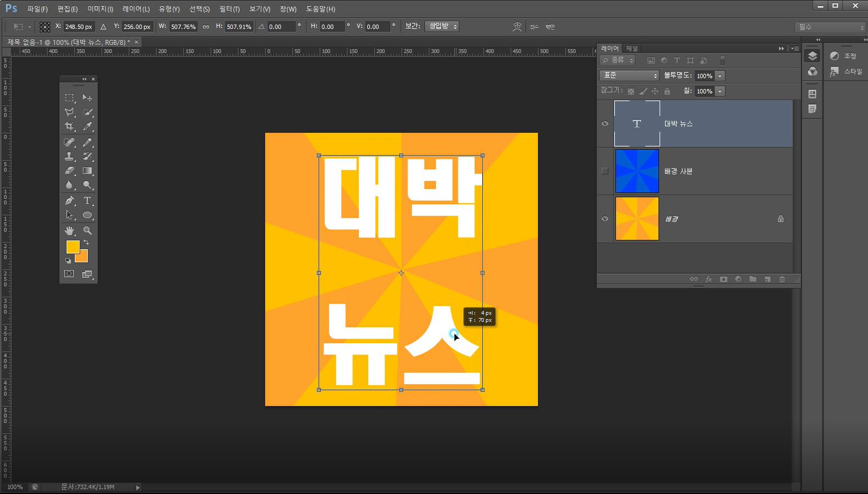Image resolution: width=868 pixels, height=494 pixels.
Task: Toggle lock position
Action: tap(655, 92)
